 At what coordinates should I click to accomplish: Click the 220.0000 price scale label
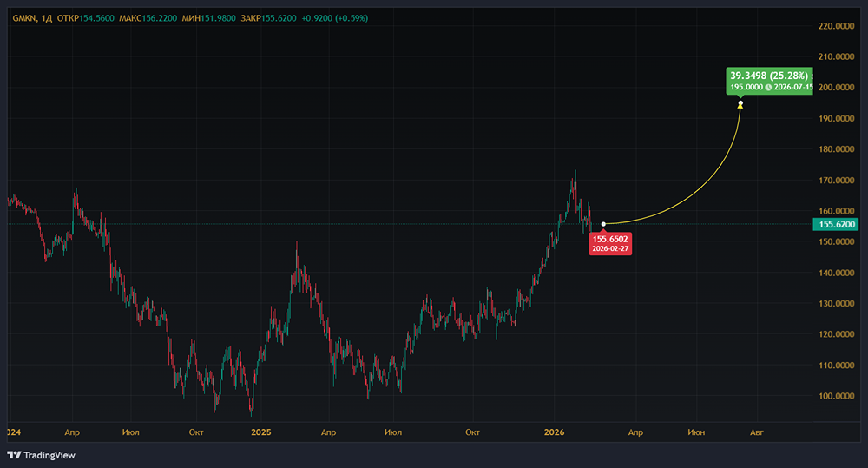pos(837,26)
